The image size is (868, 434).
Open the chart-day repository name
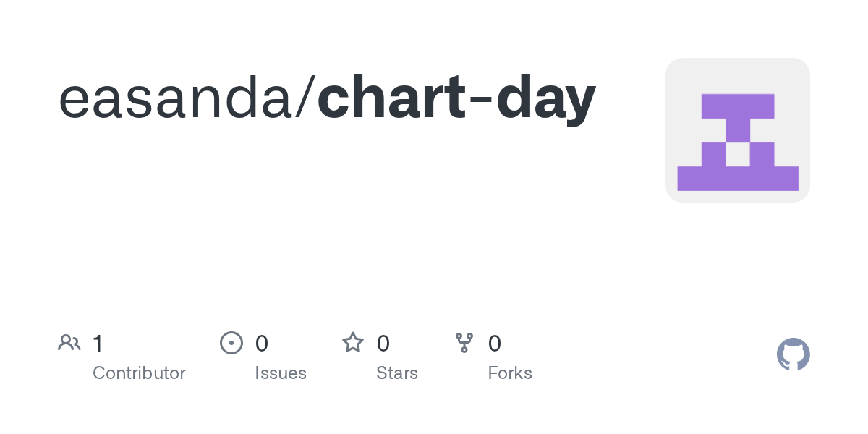(456, 99)
